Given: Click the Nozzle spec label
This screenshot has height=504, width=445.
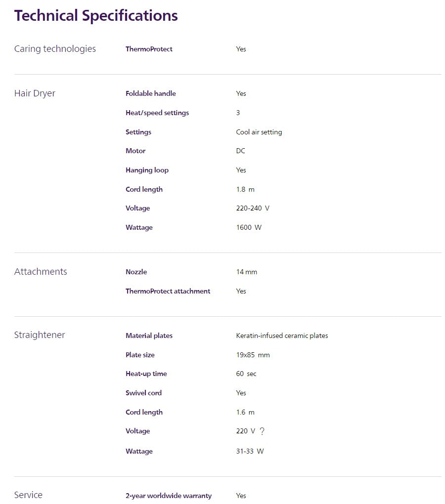Looking at the screenshot, I should pyautogui.click(x=136, y=272).
